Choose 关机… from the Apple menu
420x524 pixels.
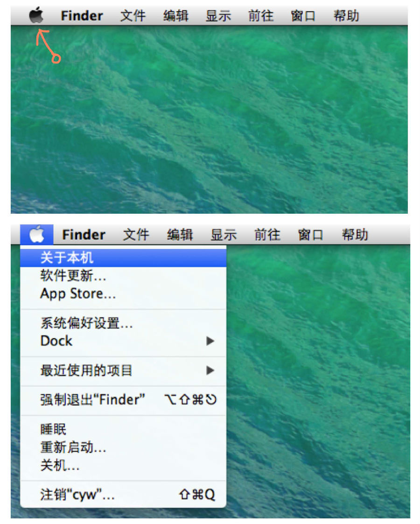point(123,465)
